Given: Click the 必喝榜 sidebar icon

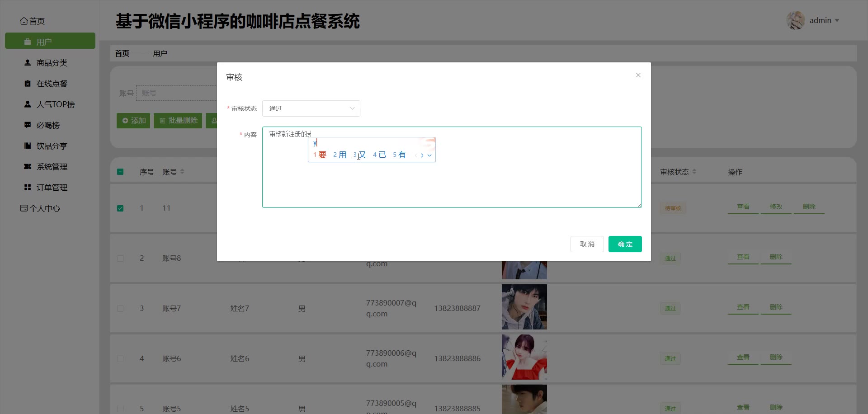Looking at the screenshot, I should (x=28, y=125).
